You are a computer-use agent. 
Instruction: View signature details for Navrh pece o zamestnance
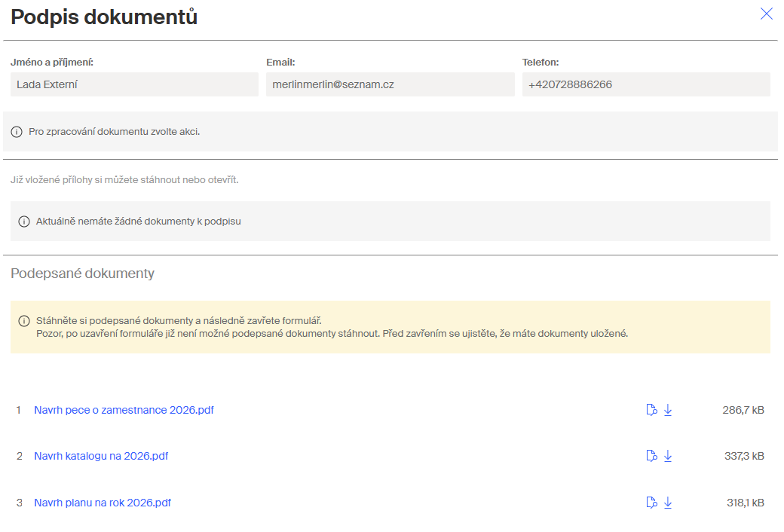[x=651, y=410]
